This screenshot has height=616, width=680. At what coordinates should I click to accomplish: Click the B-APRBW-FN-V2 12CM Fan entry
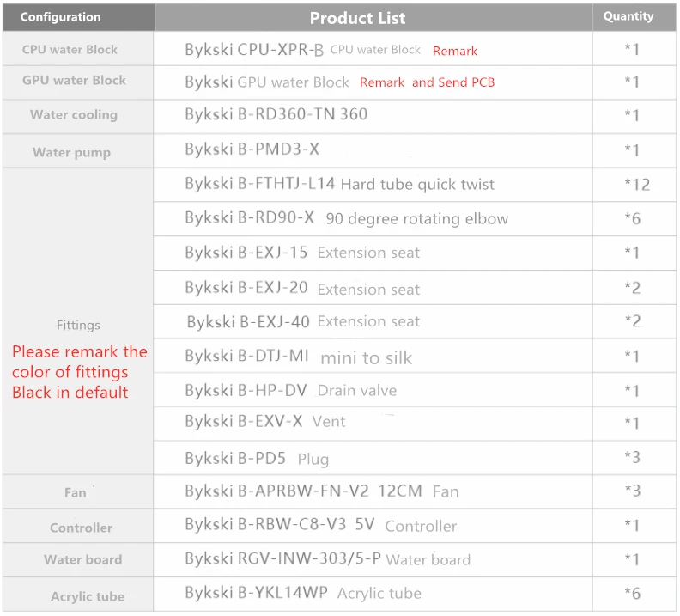(x=322, y=491)
